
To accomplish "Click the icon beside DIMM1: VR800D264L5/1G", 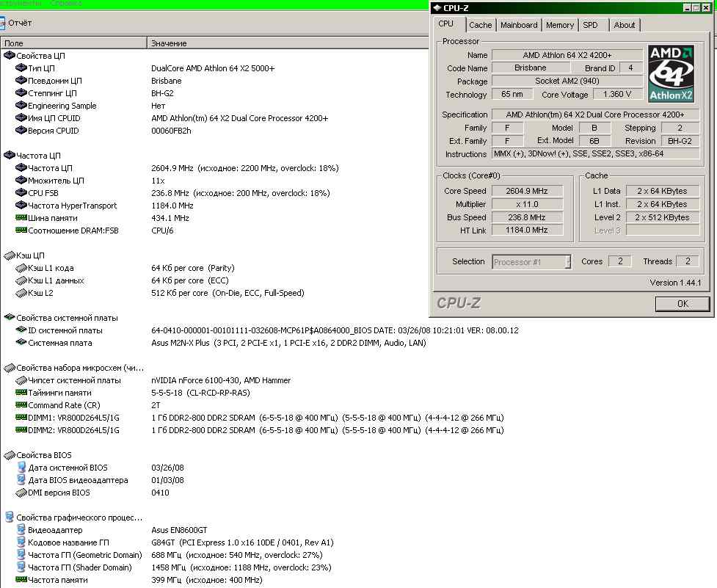I will pyautogui.click(x=21, y=418).
